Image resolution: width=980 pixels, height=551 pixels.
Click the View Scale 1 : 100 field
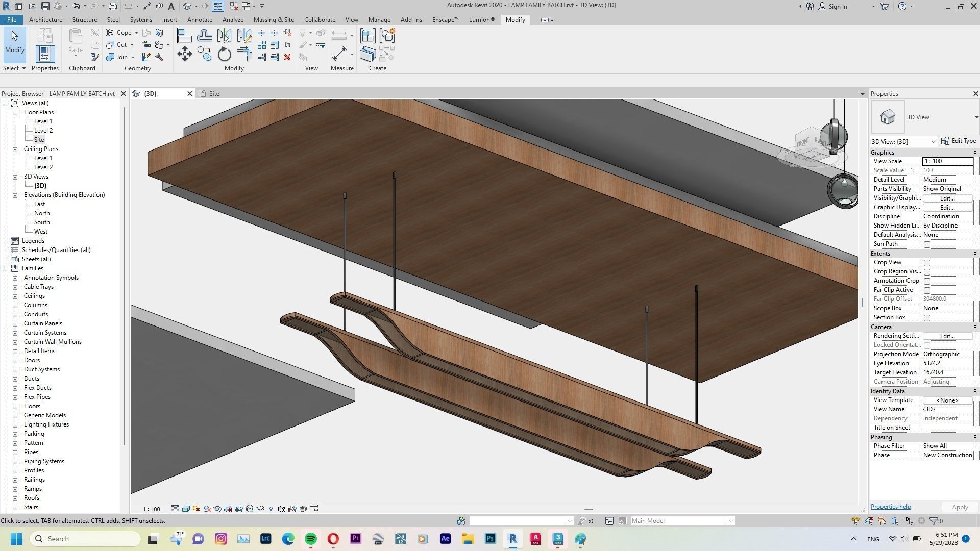pos(947,161)
